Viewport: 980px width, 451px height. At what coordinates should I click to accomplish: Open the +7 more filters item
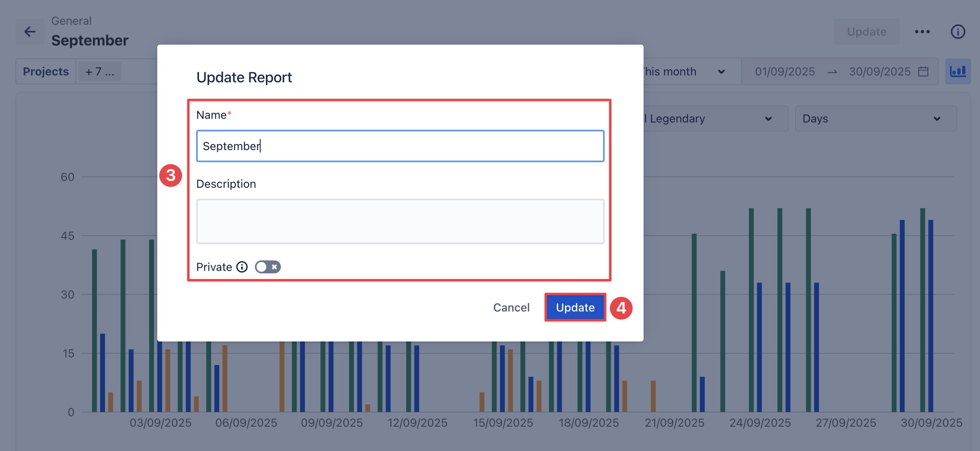click(100, 72)
